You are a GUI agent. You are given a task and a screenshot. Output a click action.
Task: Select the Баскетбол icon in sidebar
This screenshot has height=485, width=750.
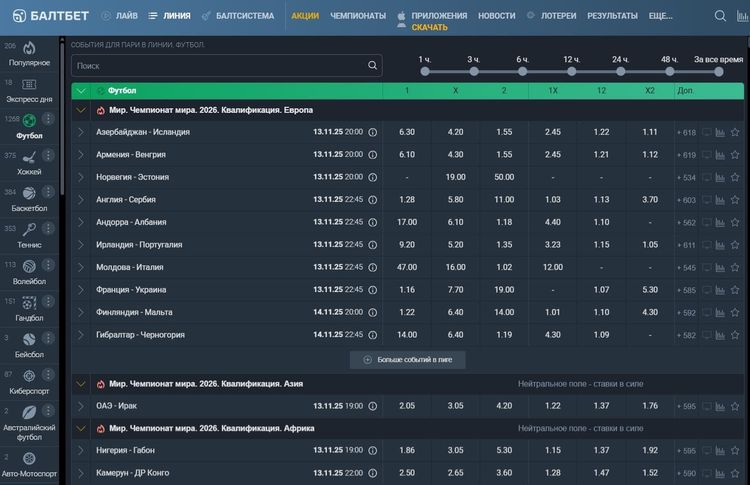pyautogui.click(x=30, y=193)
